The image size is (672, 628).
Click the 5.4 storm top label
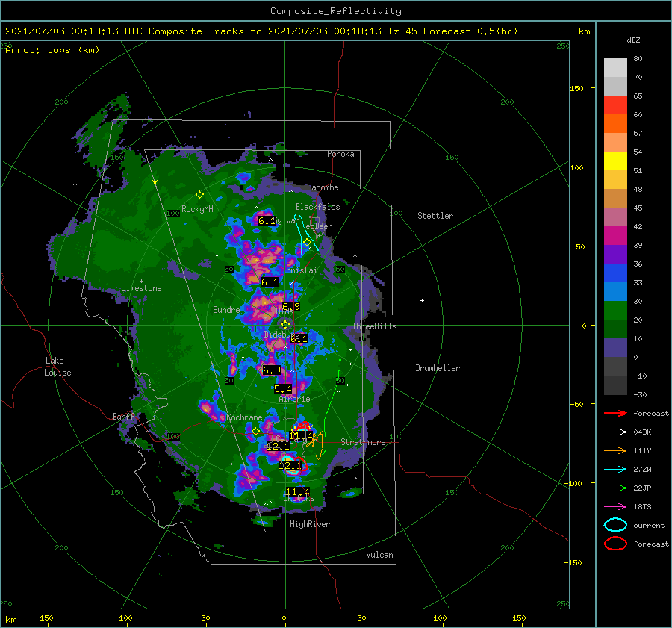pos(283,389)
